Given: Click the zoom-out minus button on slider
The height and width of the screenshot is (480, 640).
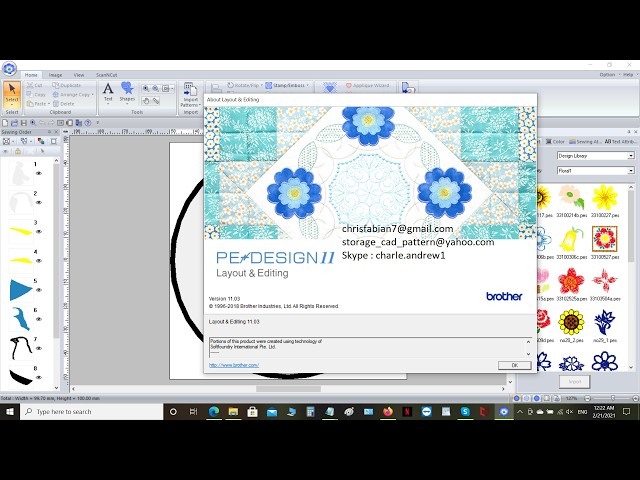Looking at the screenshot, I should 587,398.
